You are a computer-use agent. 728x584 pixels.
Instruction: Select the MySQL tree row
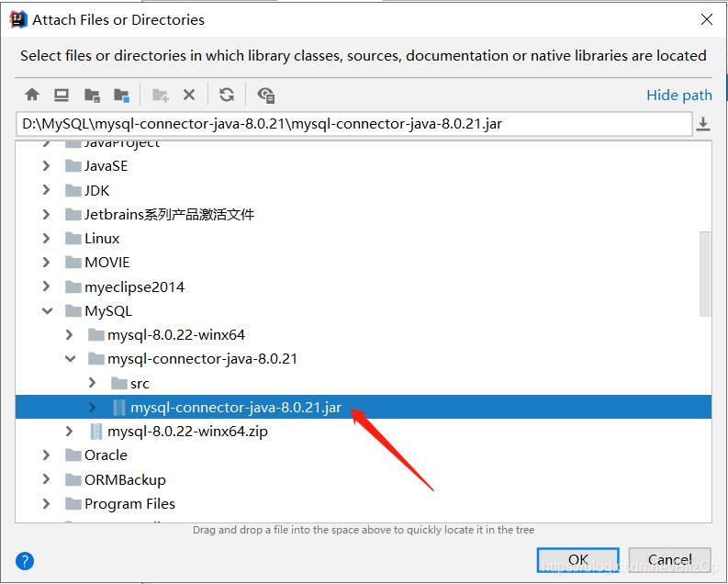coord(364,310)
